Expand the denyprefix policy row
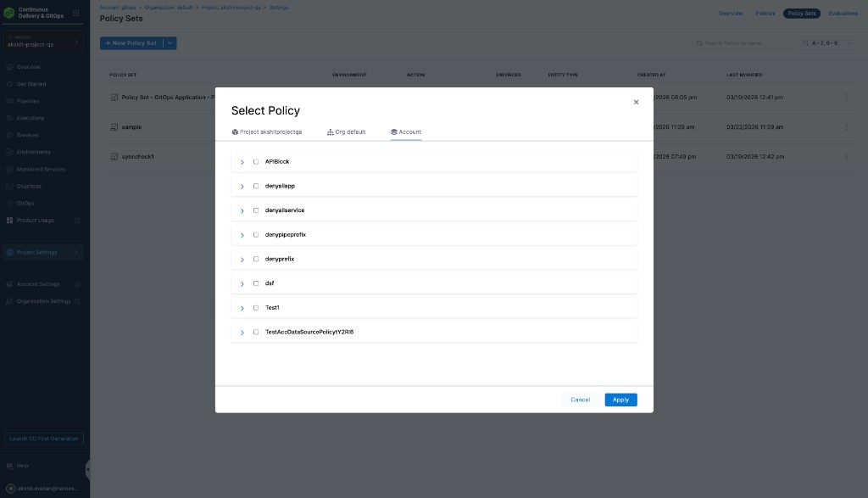This screenshot has height=498, width=868. (242, 259)
